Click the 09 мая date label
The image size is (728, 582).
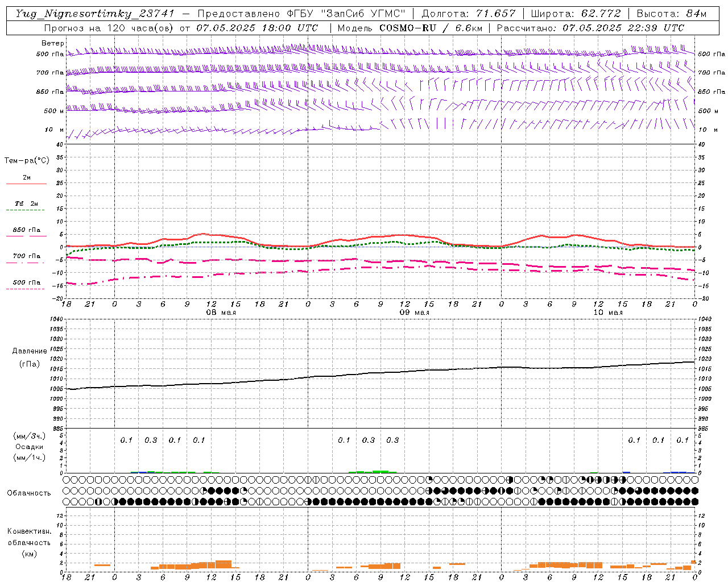click(x=414, y=313)
